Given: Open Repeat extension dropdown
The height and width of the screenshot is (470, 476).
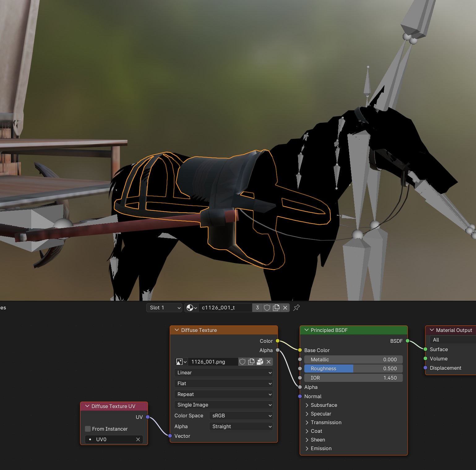Looking at the screenshot, I should coord(224,394).
